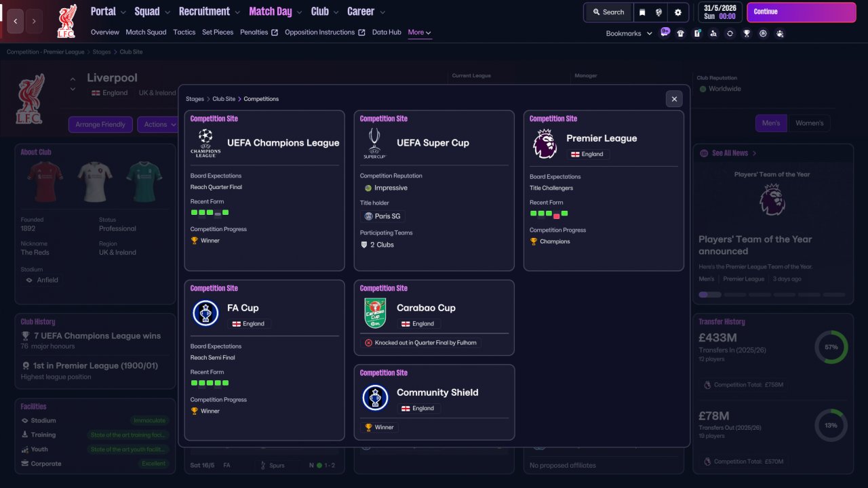868x488 pixels.
Task: Open the Penalties tab
Action: click(254, 33)
